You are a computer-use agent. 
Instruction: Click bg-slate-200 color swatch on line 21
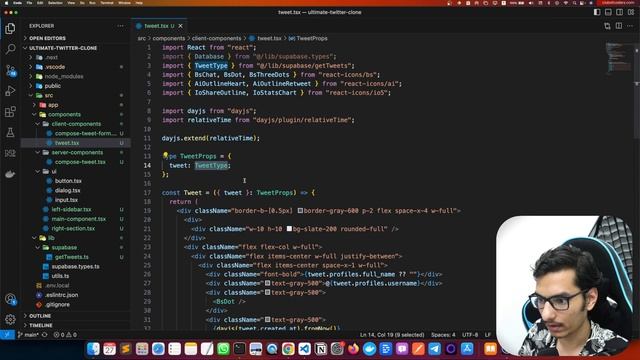289,229
